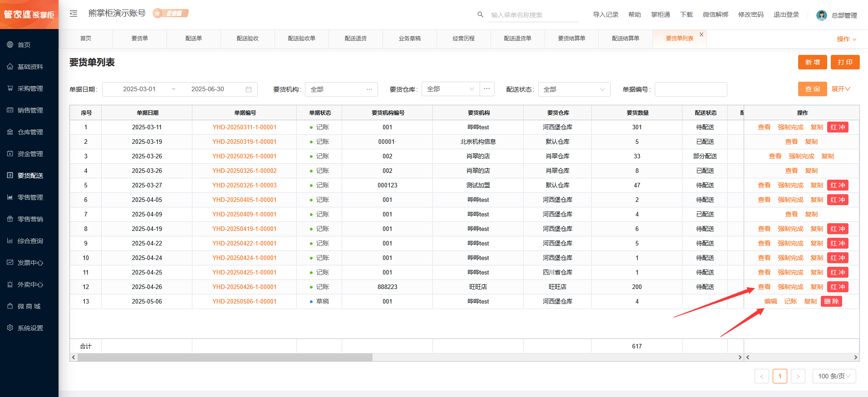Go to 零售营销 sidebar item
868x397 pixels.
[x=30, y=219]
